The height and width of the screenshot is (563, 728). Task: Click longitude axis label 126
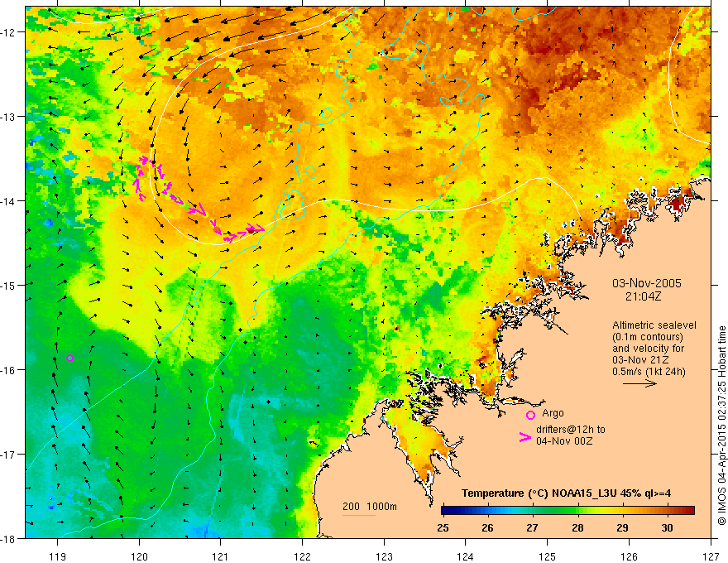click(629, 556)
